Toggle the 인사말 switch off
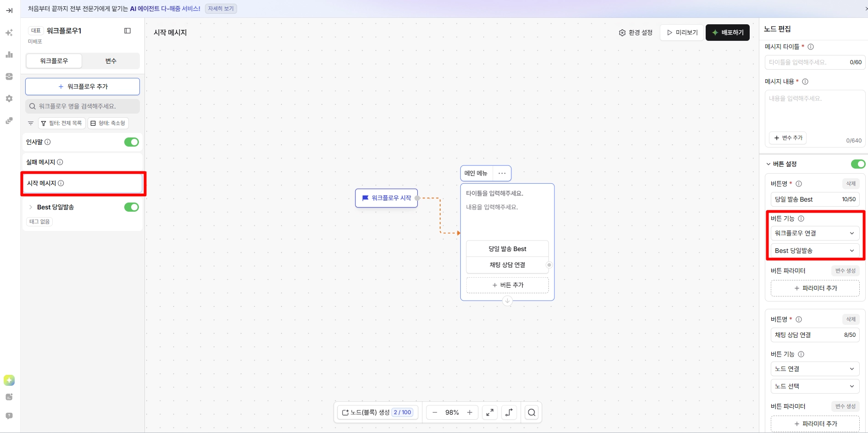 [132, 142]
